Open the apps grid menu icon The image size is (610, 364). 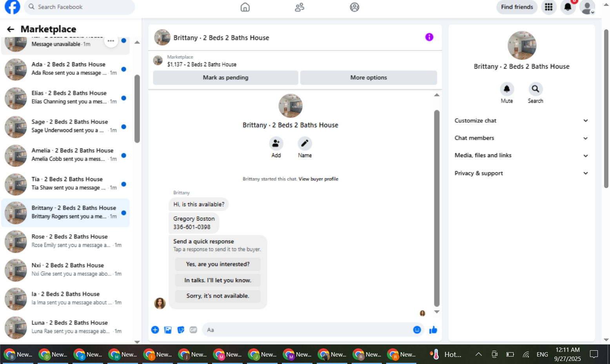coord(549,7)
